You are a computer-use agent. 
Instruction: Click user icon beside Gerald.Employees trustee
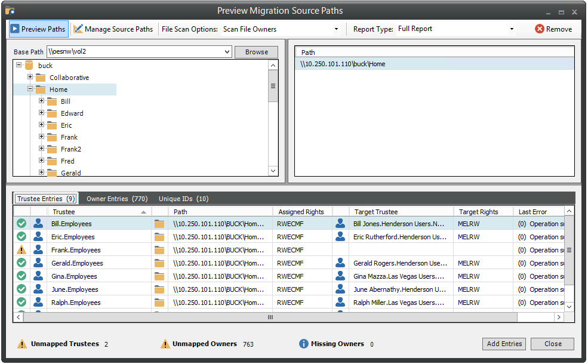[x=38, y=263]
